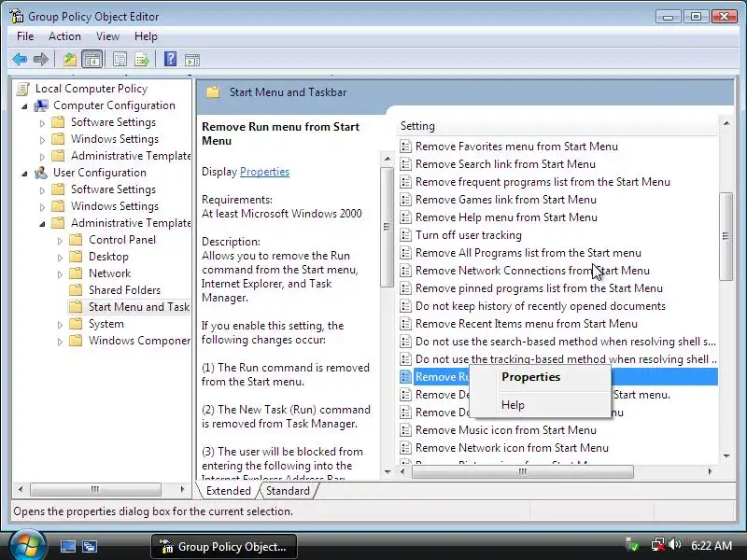Click the volume speaker tray icon
Image resolution: width=747 pixels, height=560 pixels.
[674, 544]
